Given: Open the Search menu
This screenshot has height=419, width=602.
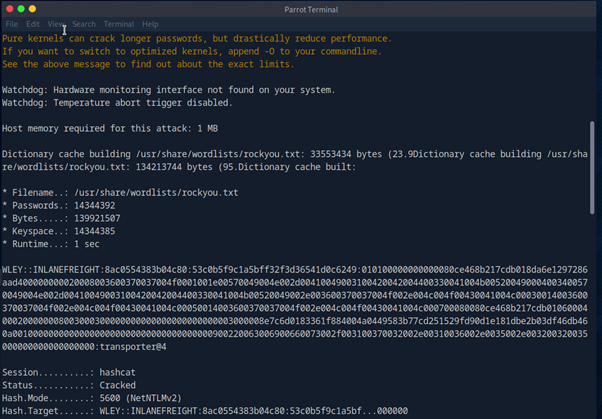Looking at the screenshot, I should 84,24.
